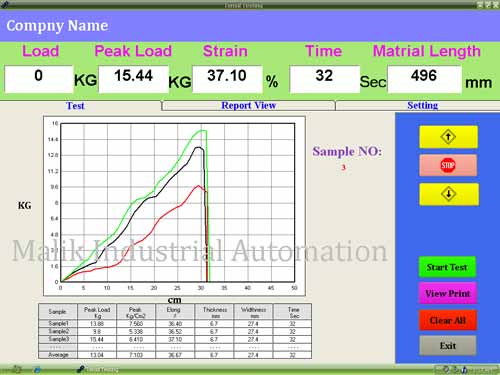Click the Time seconds field

point(325,79)
